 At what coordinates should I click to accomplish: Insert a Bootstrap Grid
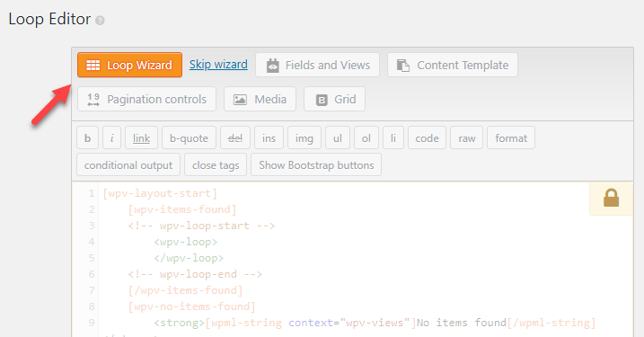[x=334, y=99]
